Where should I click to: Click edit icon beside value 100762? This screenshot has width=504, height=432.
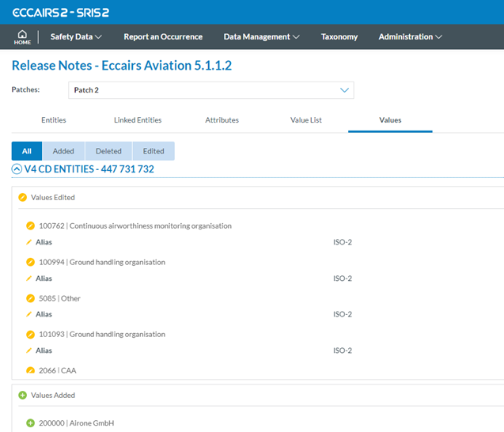(31, 225)
